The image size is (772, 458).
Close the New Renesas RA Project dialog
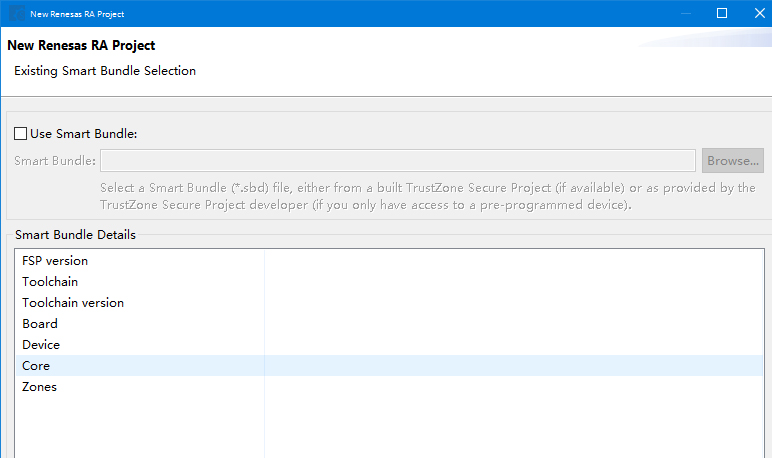[x=756, y=14]
